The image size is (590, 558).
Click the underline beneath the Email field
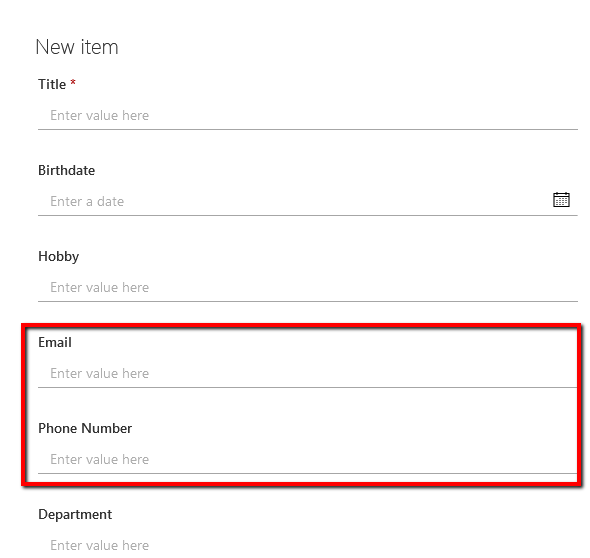[x=308, y=387]
